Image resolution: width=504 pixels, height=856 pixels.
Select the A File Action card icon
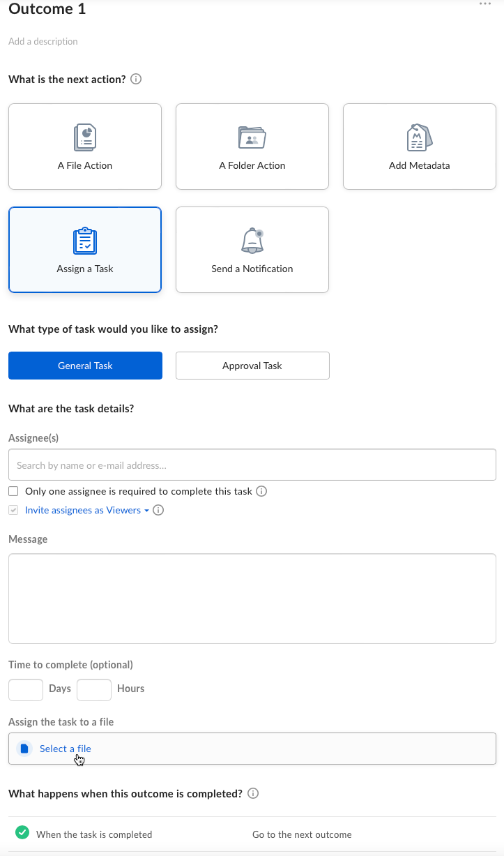pos(85,138)
